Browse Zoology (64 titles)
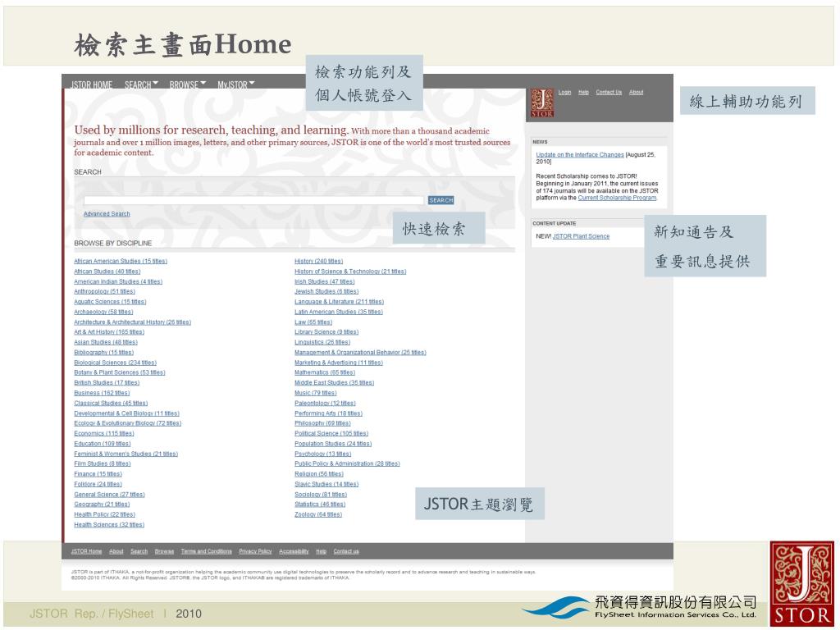The image size is (840, 630). 318,515
